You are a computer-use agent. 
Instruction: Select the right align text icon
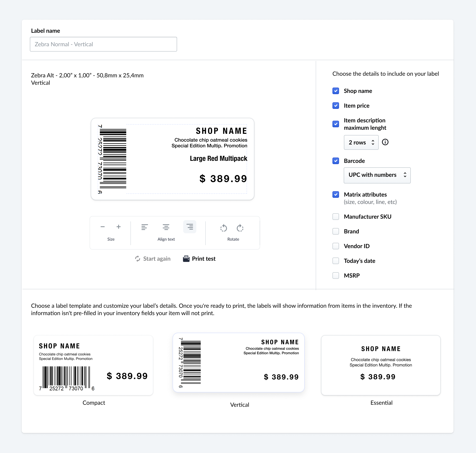coord(190,227)
